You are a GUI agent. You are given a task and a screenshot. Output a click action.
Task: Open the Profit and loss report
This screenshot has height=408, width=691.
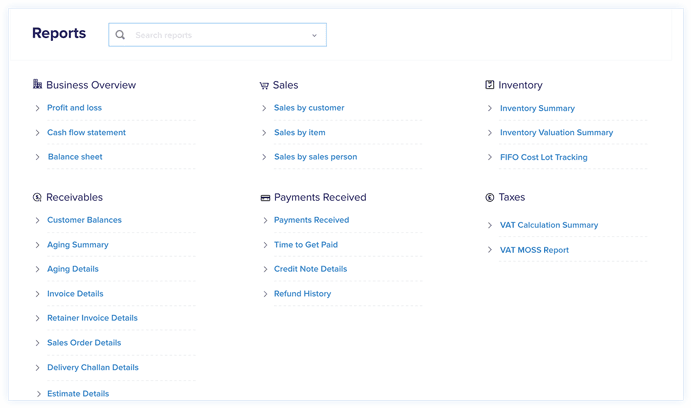74,108
